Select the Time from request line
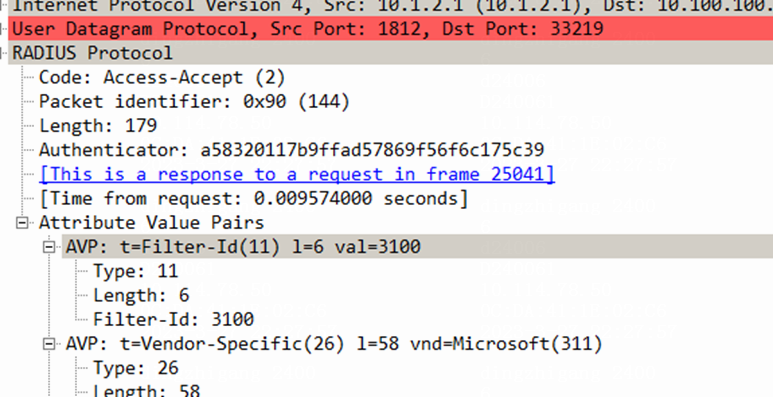 tap(253, 198)
